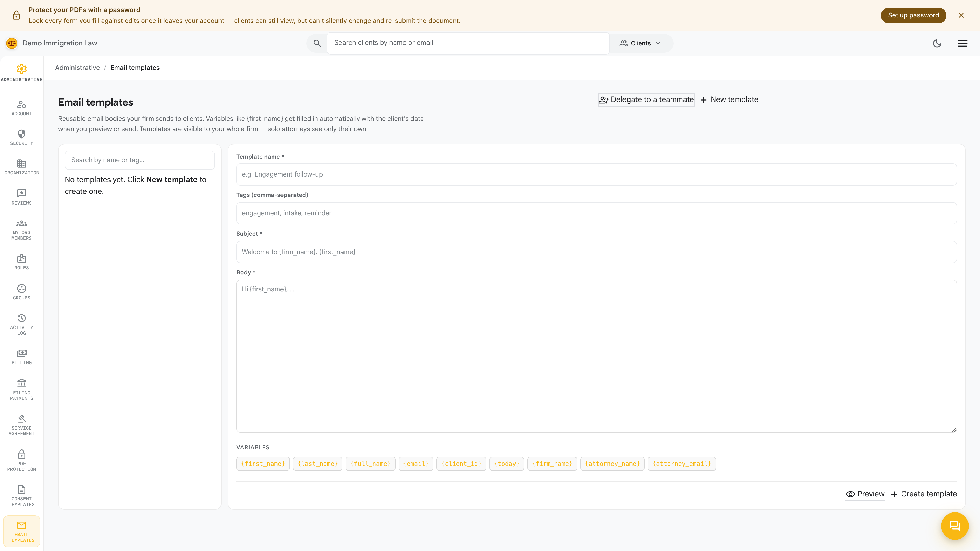
Task: Insert {email} variable chip
Action: click(416, 464)
